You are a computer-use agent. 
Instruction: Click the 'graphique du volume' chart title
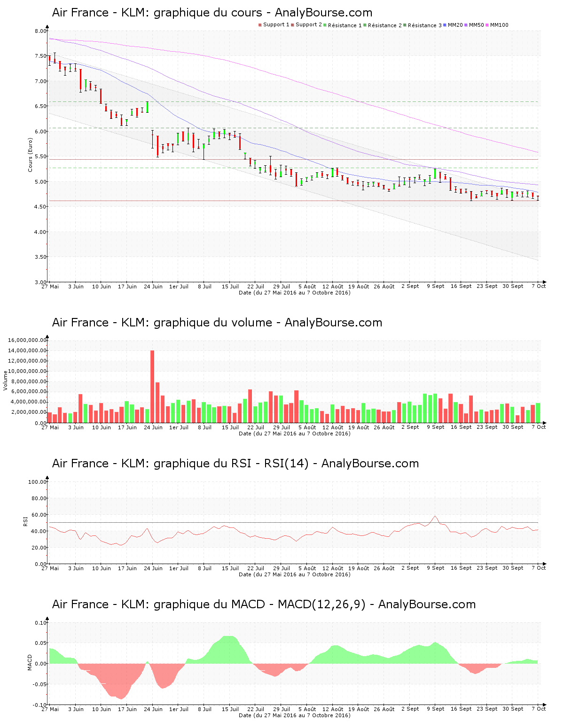[217, 323]
